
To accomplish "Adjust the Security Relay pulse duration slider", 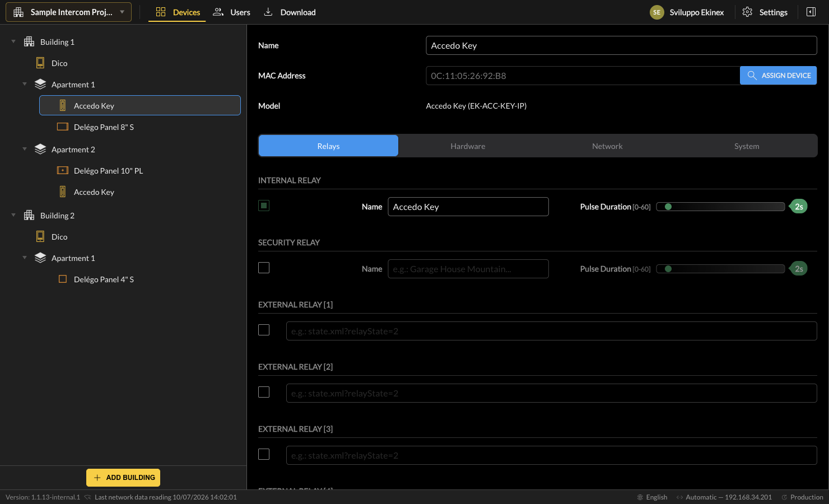I will [720, 269].
